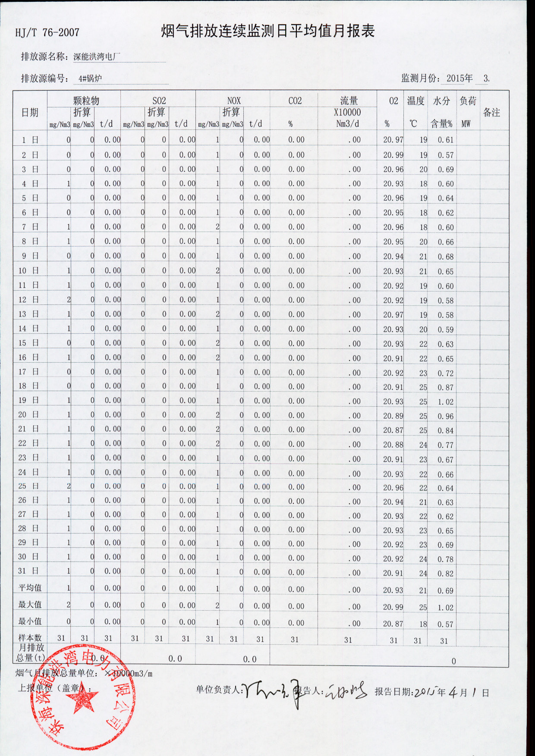The height and width of the screenshot is (756, 535).
Task: Click the red company seal stamp
Action: pyautogui.click(x=82, y=697)
